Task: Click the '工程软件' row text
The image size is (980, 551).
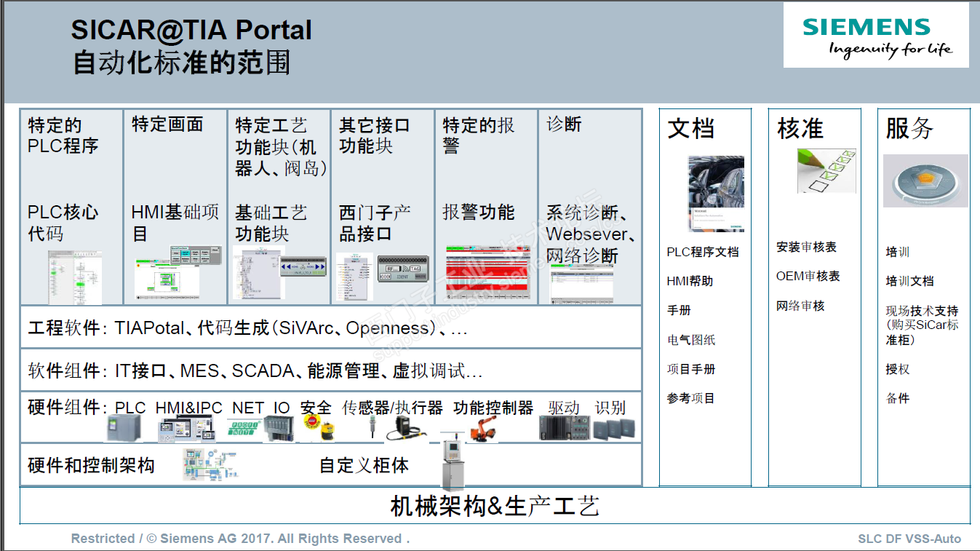Action: click(x=247, y=328)
